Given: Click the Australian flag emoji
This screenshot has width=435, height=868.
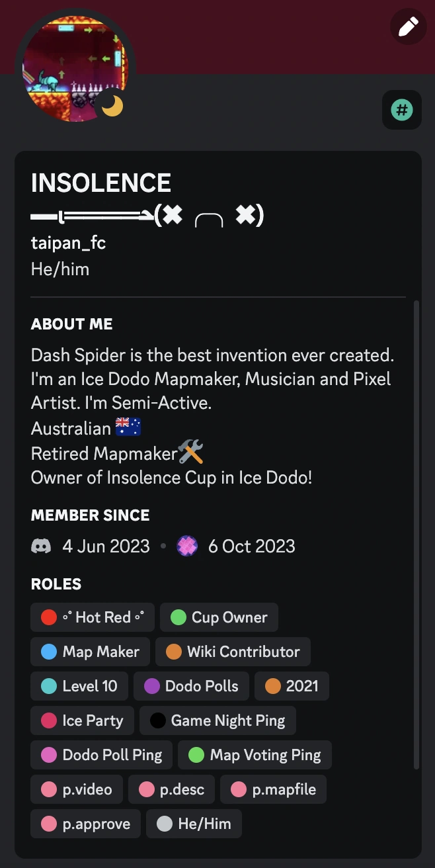Looking at the screenshot, I should point(128,427).
